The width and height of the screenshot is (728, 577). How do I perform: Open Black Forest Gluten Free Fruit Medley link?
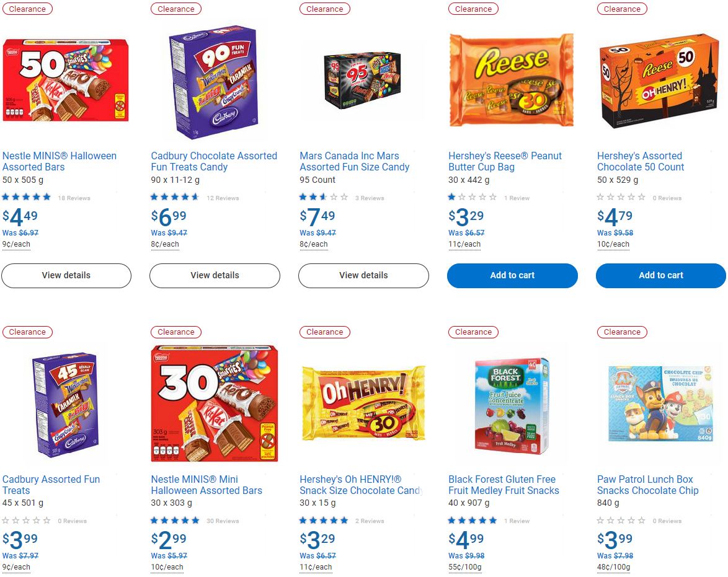pyautogui.click(x=504, y=485)
